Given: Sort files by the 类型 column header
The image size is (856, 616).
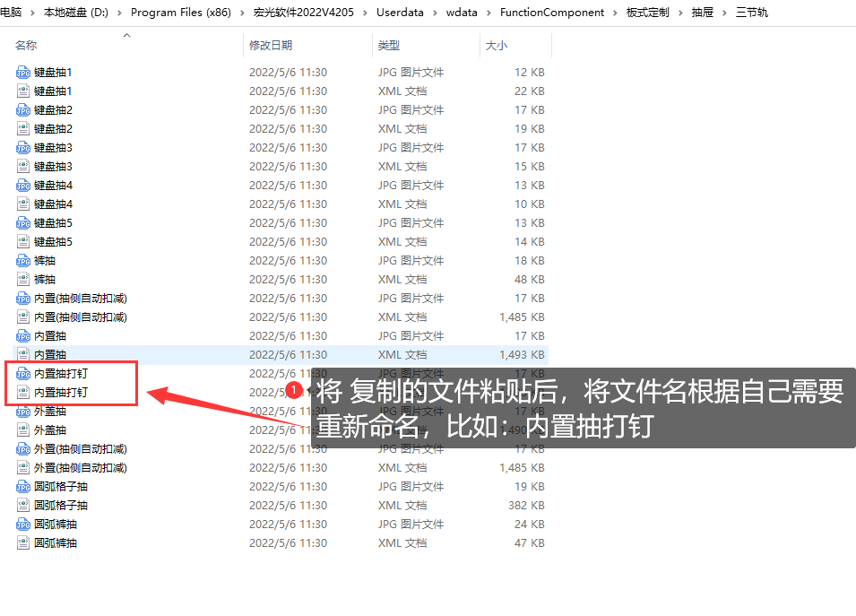Looking at the screenshot, I should [x=389, y=46].
